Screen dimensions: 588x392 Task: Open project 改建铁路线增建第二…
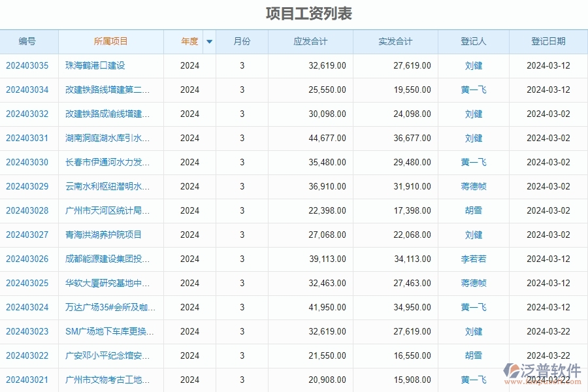(107, 90)
